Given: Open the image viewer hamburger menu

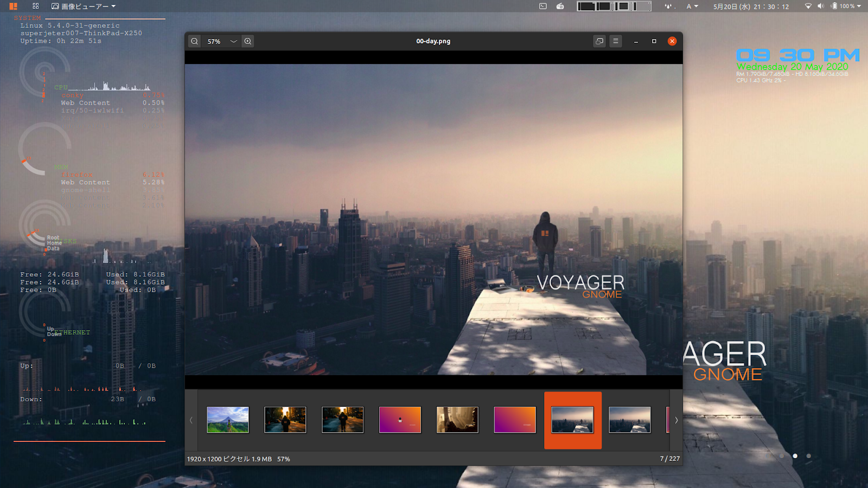Looking at the screenshot, I should coord(616,41).
